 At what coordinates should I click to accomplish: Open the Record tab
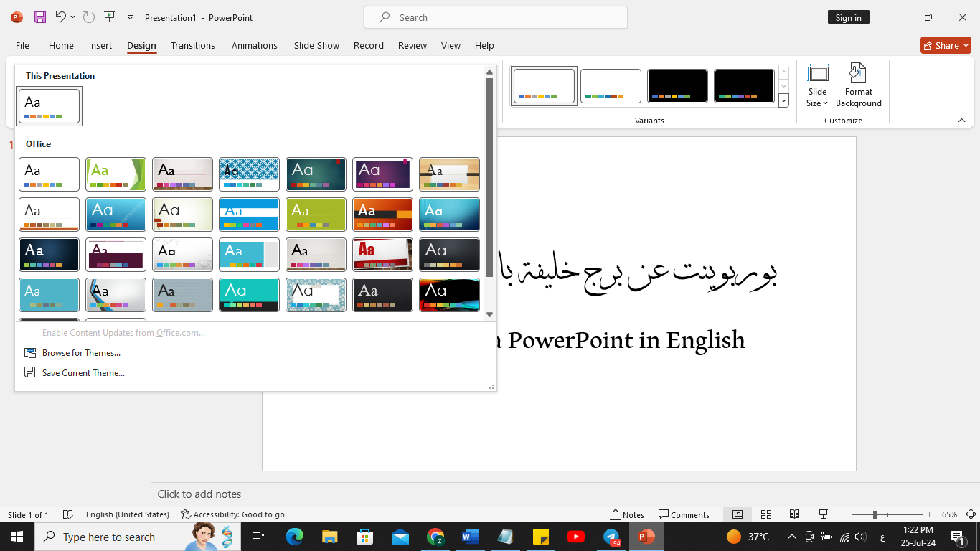[369, 45]
